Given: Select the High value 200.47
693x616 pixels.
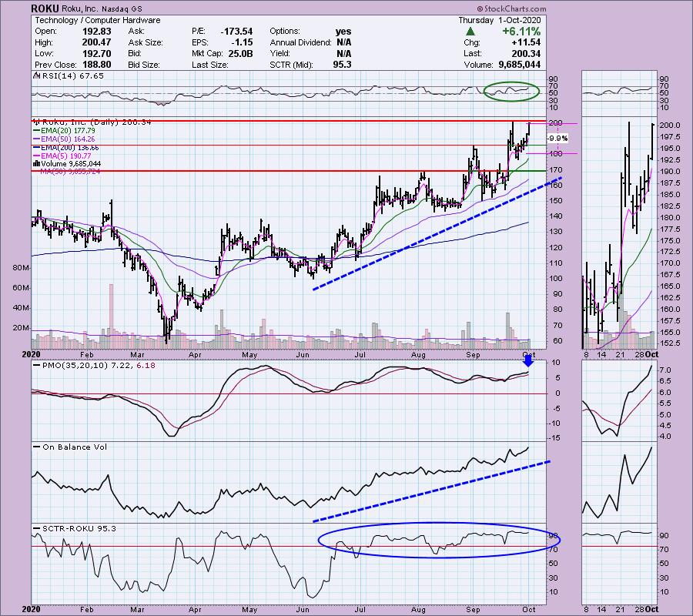Looking at the screenshot, I should [96, 42].
